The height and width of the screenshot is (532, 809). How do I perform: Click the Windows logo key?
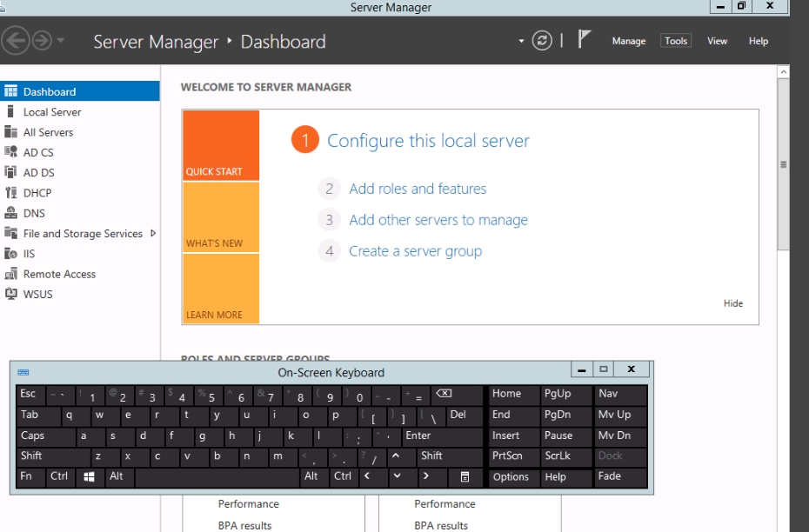pyautogui.click(x=90, y=477)
